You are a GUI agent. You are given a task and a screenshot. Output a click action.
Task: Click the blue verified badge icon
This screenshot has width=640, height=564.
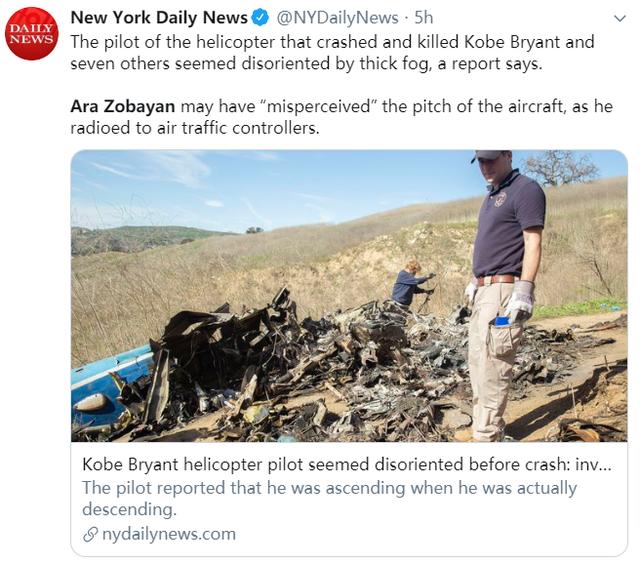point(260,18)
